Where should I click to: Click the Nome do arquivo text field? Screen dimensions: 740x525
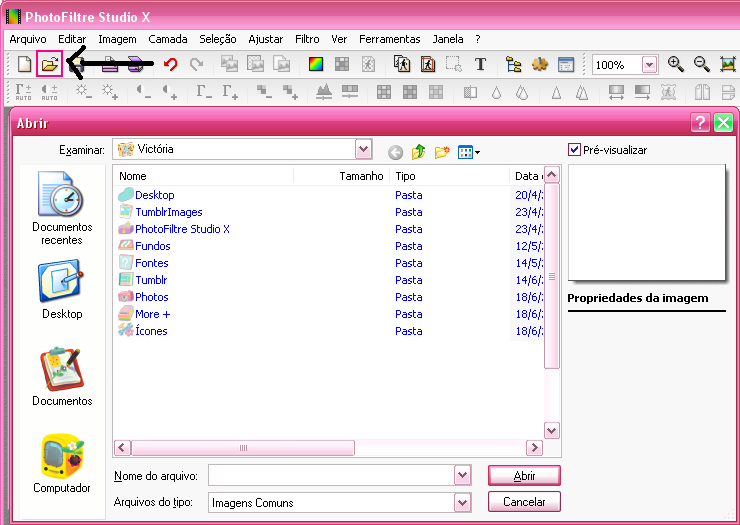331,475
